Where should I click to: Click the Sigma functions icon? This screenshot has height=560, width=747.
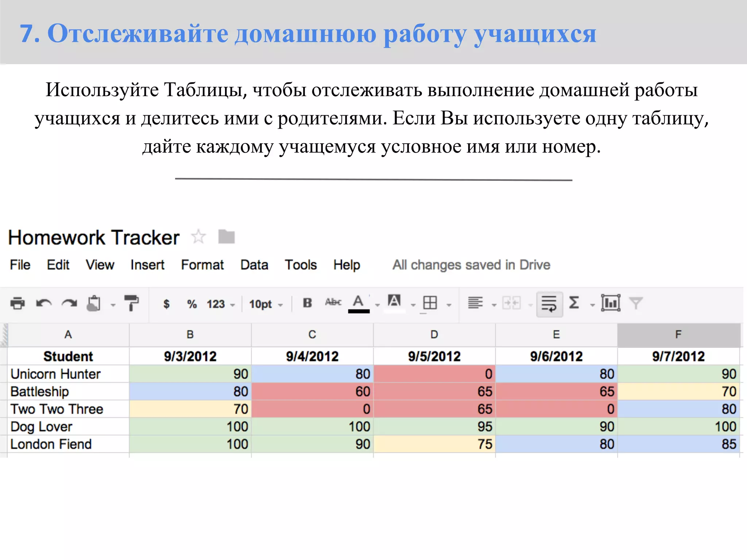(x=574, y=303)
